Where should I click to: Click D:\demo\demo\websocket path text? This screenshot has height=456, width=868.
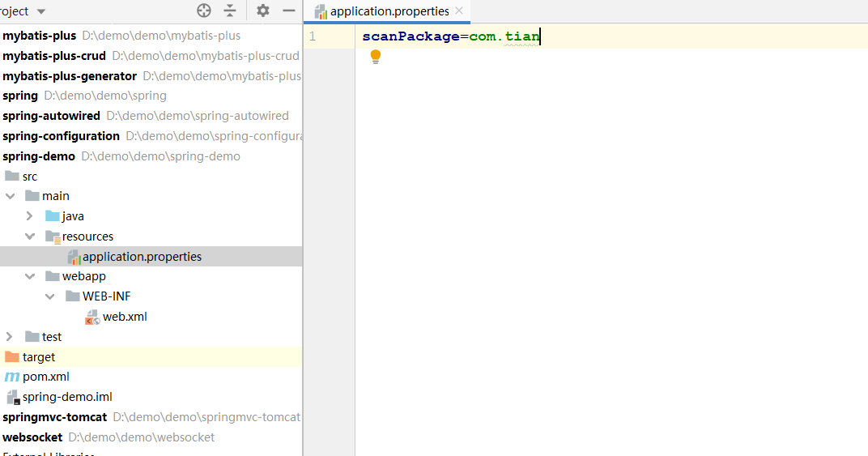[141, 437]
